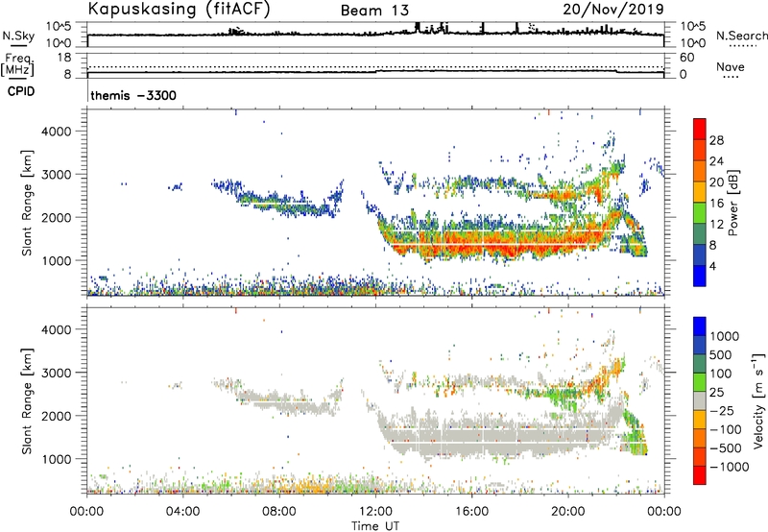Click the 'Freq. [MHz]' label
Screen dimensions: 768x532
click(x=17, y=64)
